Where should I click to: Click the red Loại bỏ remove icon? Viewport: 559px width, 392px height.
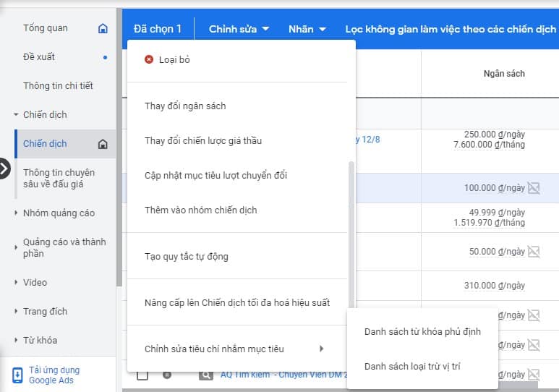pos(149,59)
